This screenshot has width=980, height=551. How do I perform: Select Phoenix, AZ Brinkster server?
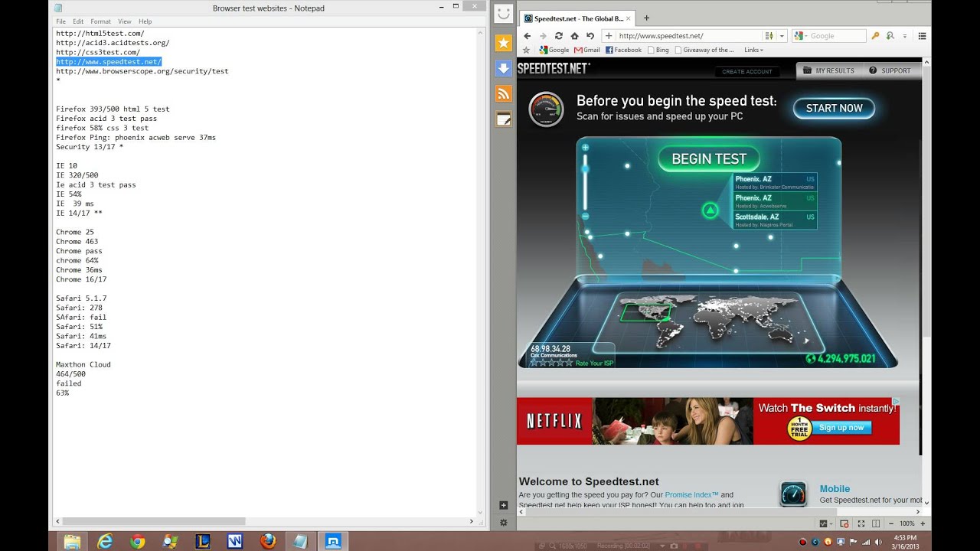[775, 182]
